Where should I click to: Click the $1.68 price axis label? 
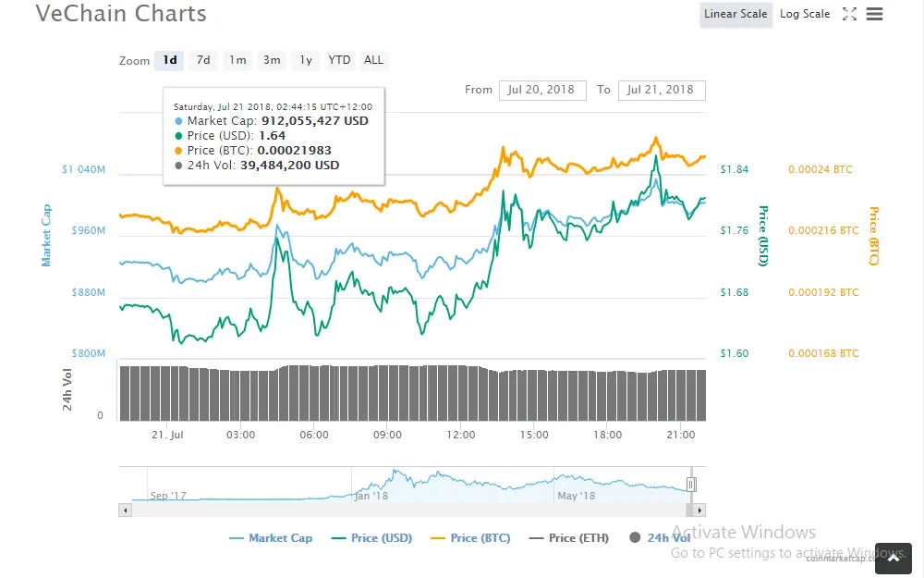pos(735,292)
